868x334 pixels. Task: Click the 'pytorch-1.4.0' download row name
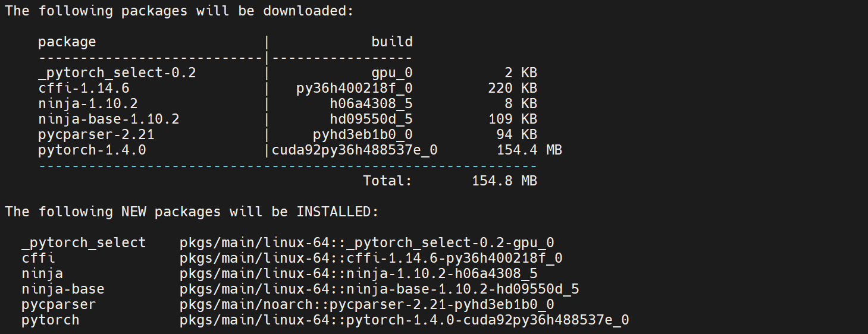point(92,150)
